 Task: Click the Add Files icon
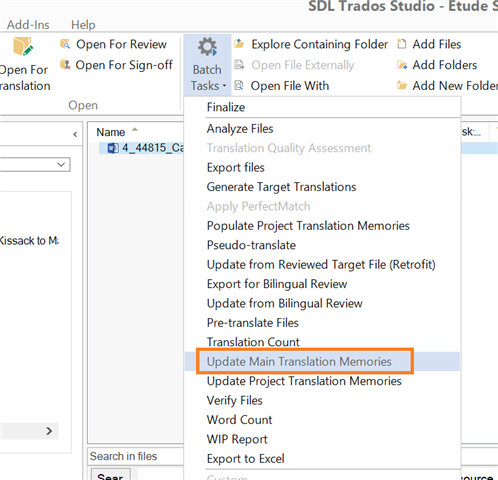(402, 44)
